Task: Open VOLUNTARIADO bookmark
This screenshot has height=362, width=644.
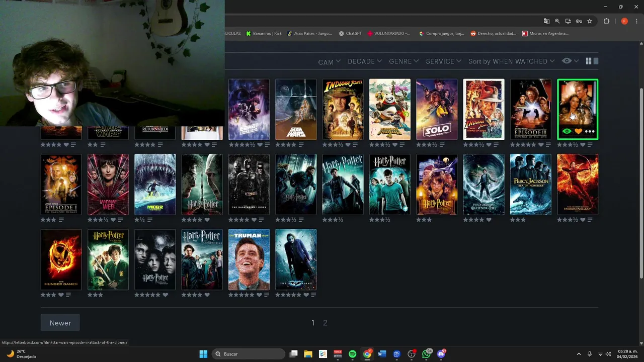Action: [389, 34]
